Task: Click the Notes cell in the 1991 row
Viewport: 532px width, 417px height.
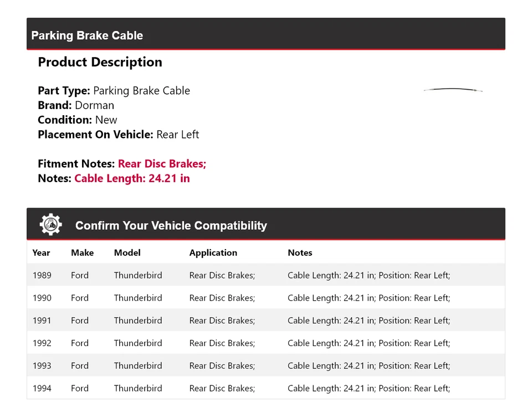Action: 369,321
